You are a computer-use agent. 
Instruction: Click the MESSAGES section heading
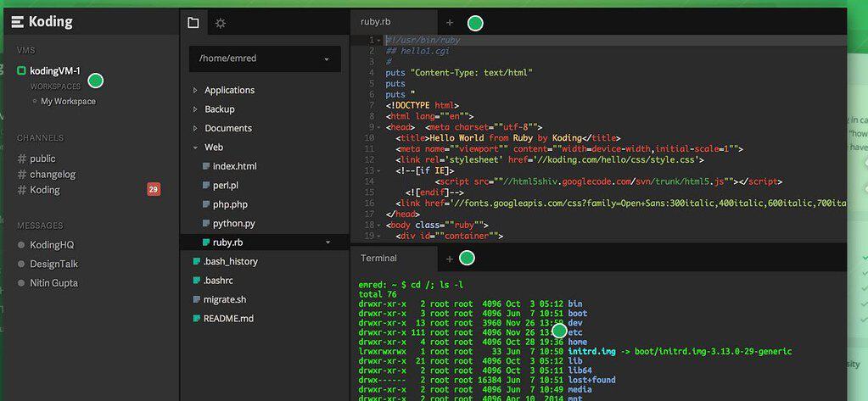40,226
